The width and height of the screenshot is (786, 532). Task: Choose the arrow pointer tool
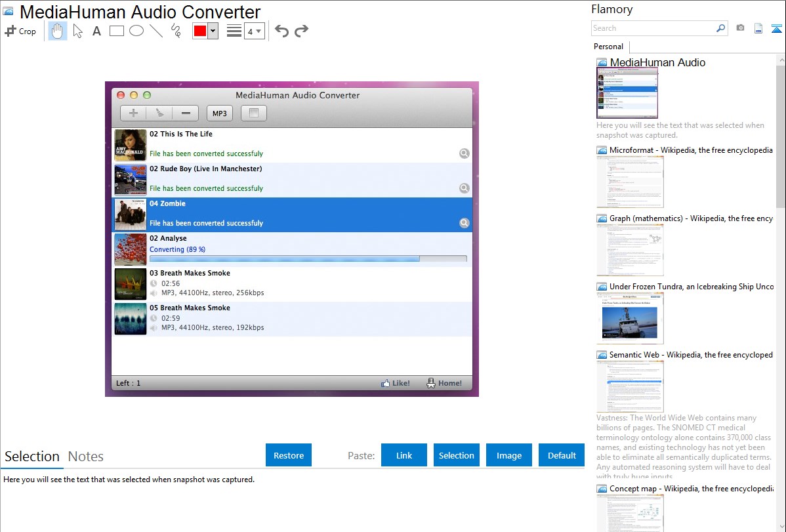point(77,31)
